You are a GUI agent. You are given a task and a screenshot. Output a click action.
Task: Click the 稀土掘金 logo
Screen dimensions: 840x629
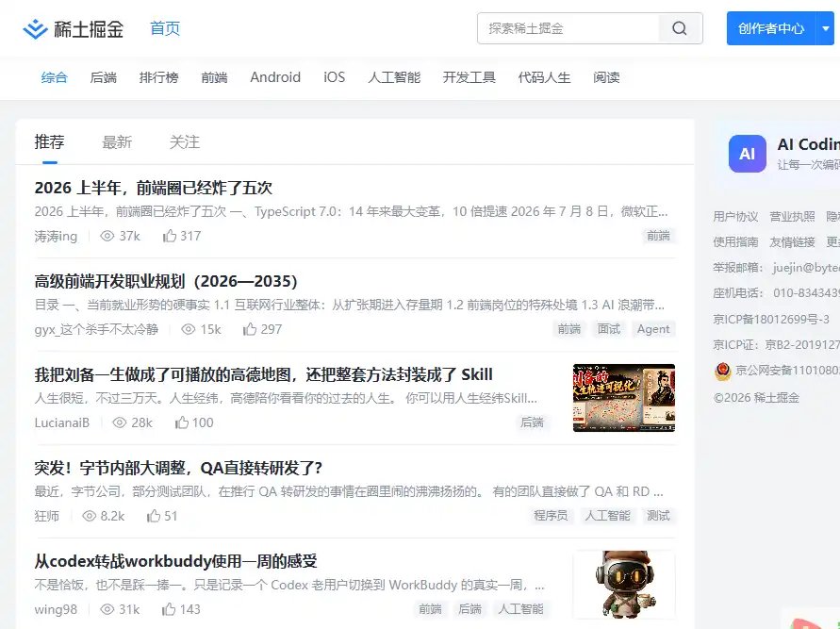73,29
